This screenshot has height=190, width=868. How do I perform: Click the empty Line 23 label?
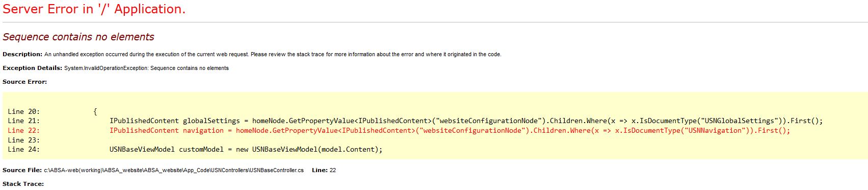coord(23,140)
